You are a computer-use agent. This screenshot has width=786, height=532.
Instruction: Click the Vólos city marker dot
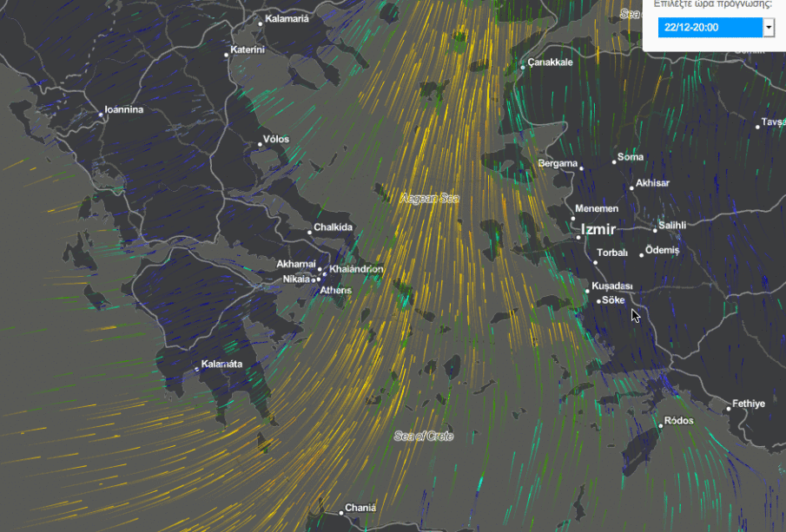(261, 144)
